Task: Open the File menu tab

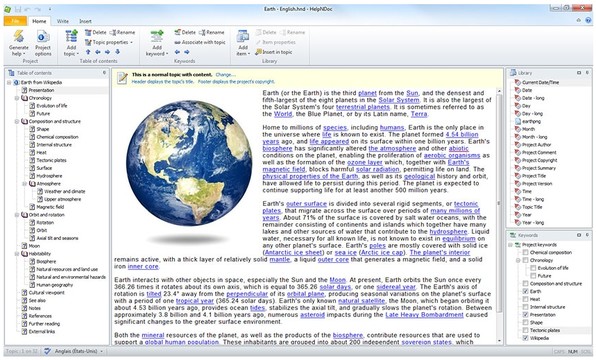Action: pyautogui.click(x=15, y=21)
